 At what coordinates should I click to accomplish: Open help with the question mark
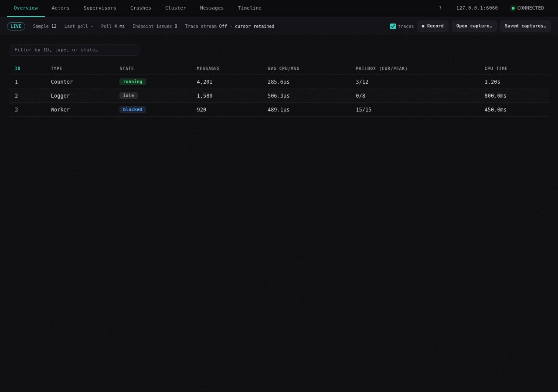(x=440, y=8)
